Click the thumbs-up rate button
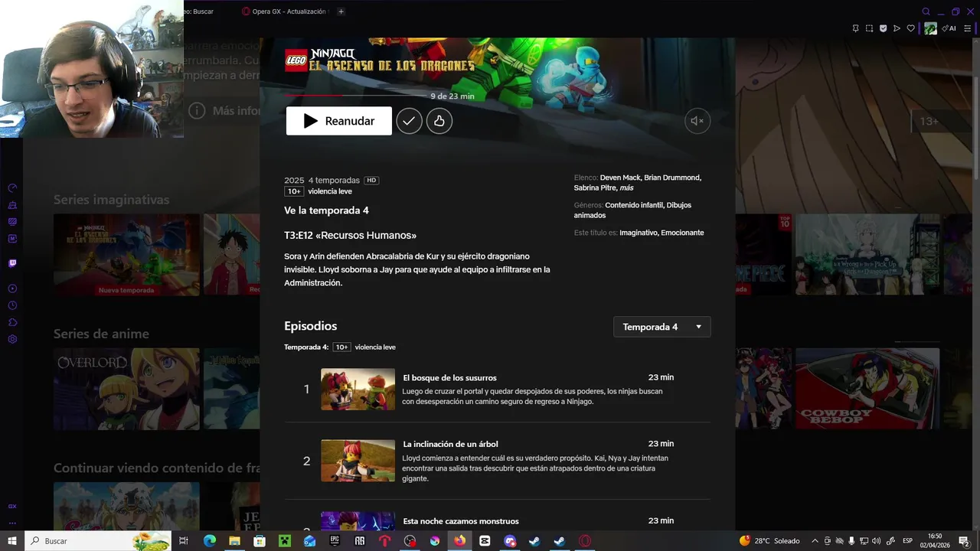Image resolution: width=980 pixels, height=551 pixels. click(x=439, y=121)
